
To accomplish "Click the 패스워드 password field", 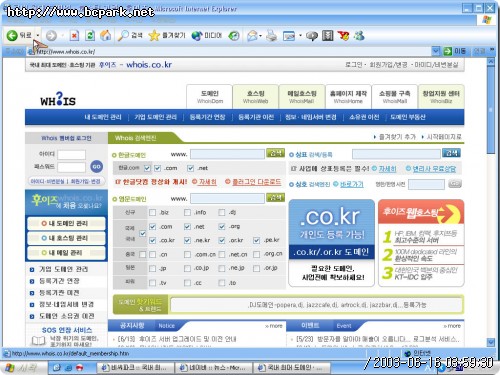I will click(x=71, y=167).
